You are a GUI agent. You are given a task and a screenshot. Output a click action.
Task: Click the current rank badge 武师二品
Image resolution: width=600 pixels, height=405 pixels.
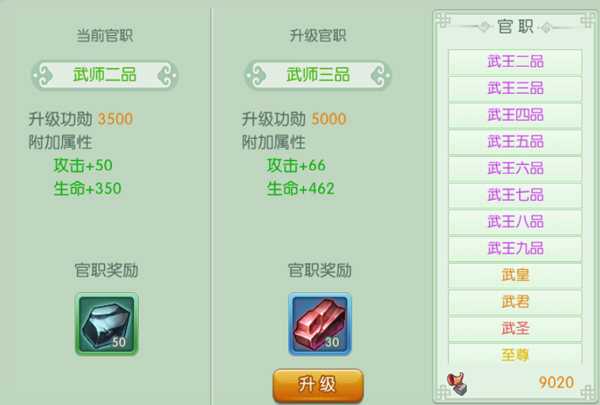click(104, 75)
